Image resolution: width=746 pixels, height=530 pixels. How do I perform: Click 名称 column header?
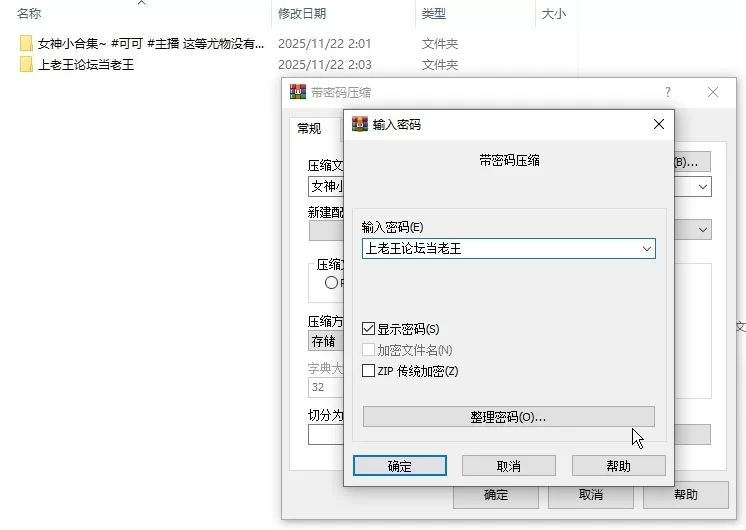click(29, 13)
